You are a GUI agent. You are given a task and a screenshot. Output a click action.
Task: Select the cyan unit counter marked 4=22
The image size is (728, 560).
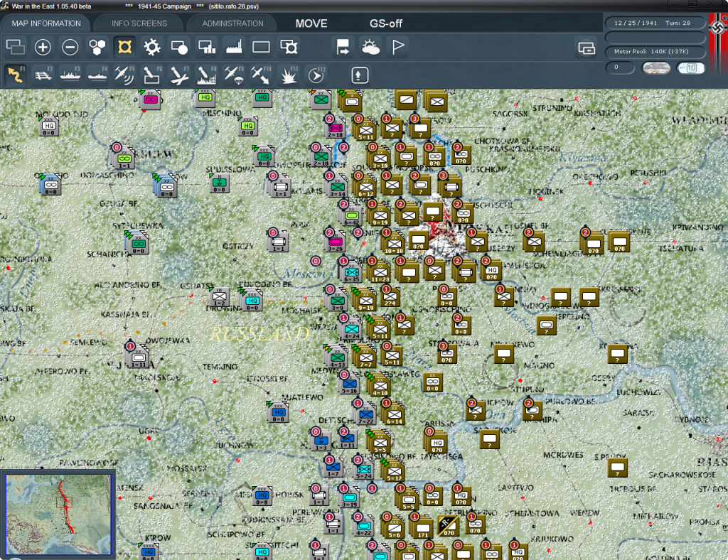click(x=363, y=527)
